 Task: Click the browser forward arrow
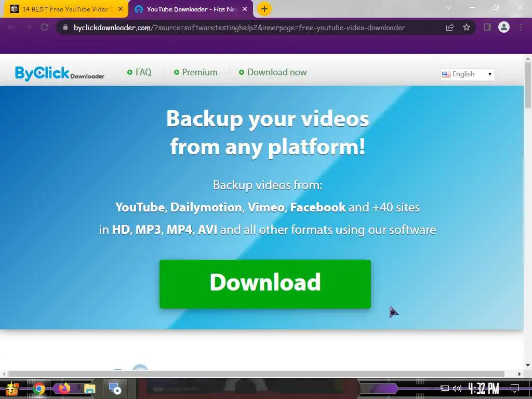point(28,28)
